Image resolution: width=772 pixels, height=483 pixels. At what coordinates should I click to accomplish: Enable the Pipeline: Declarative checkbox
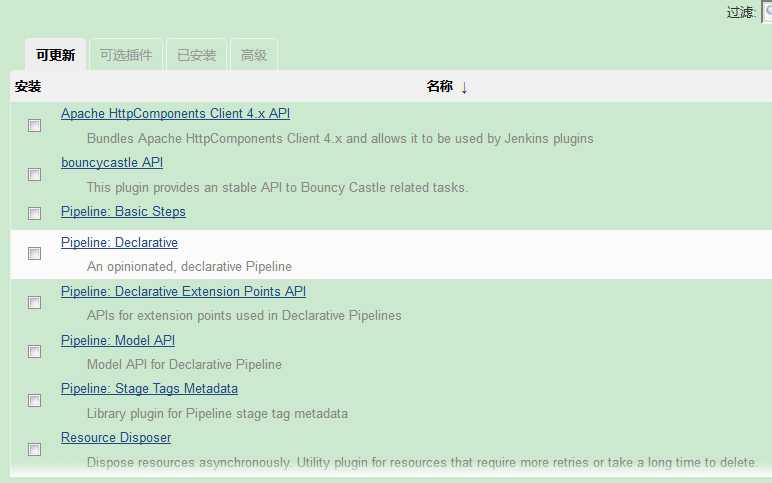pyautogui.click(x=34, y=253)
